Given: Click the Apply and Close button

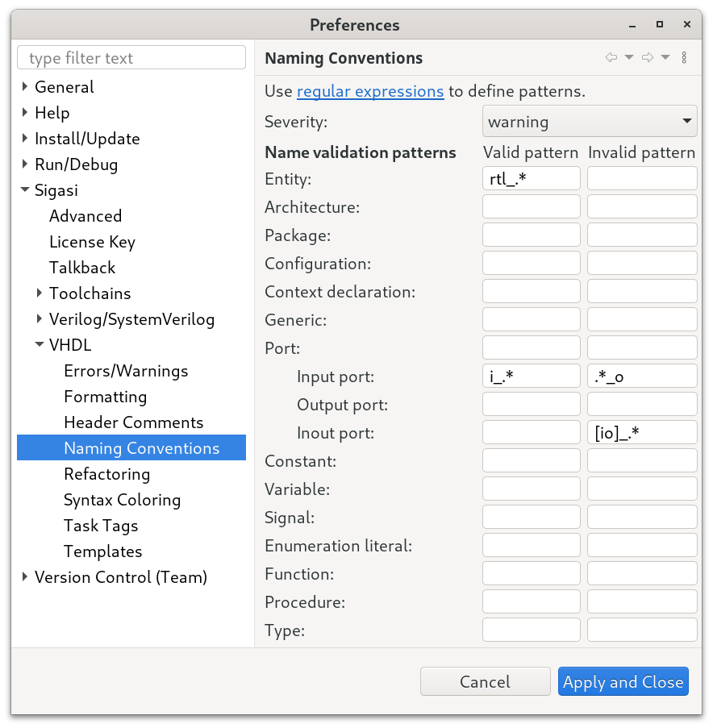Looking at the screenshot, I should [x=623, y=681].
